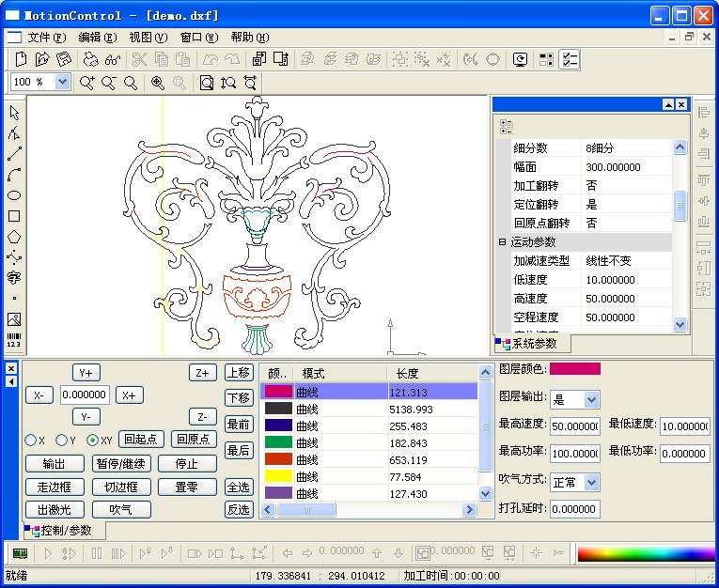The height and width of the screenshot is (588, 719).
Task: Select the XY radio button
Action: tap(92, 440)
